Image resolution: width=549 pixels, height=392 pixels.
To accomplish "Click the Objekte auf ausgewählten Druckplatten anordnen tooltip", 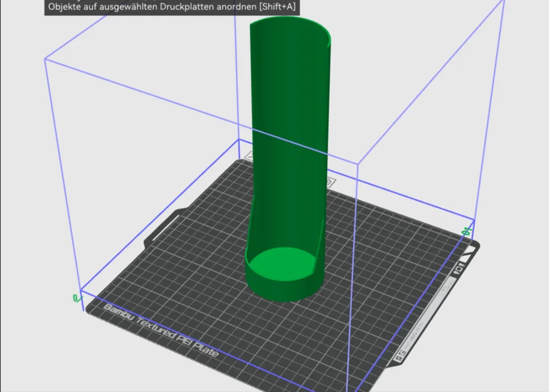I will pyautogui.click(x=172, y=7).
